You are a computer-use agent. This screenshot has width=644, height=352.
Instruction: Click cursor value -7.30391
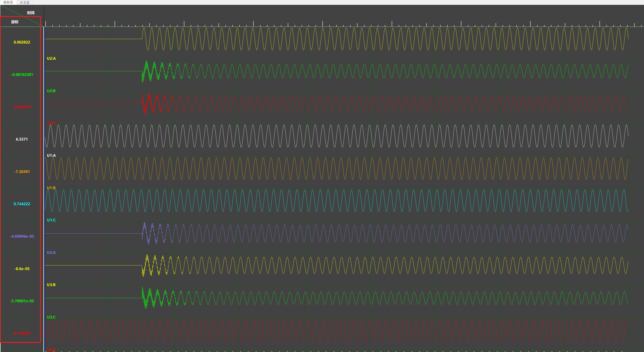[x=22, y=172]
